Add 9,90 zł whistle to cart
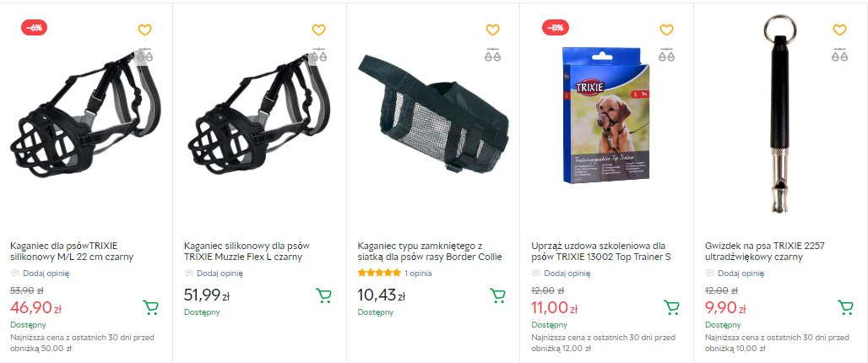The image size is (868, 363). point(845,307)
